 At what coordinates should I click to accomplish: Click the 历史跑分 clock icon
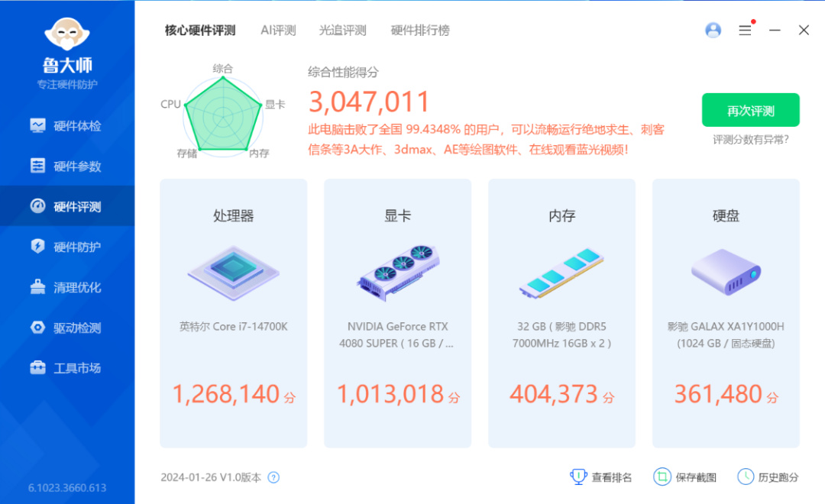point(745,477)
